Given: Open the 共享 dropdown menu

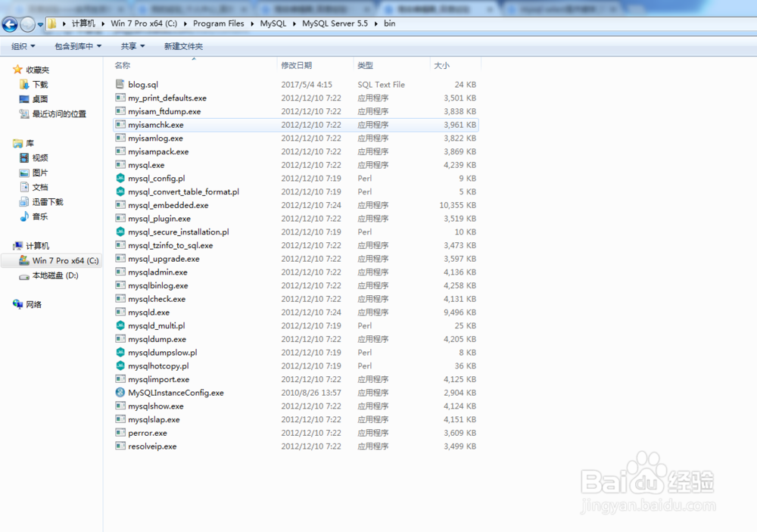Looking at the screenshot, I should 132,46.
